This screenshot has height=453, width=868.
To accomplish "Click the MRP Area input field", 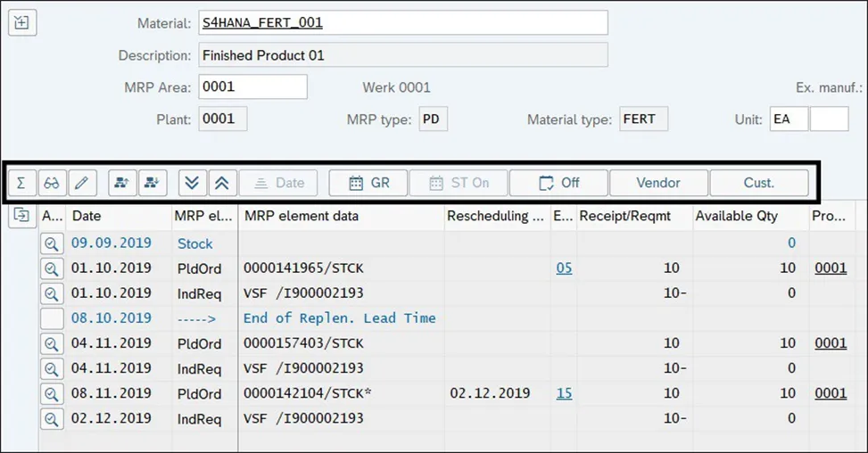I will click(253, 87).
